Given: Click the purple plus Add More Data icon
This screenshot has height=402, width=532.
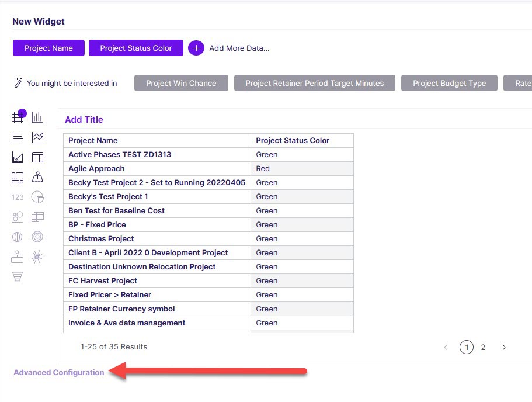Looking at the screenshot, I should pos(196,48).
